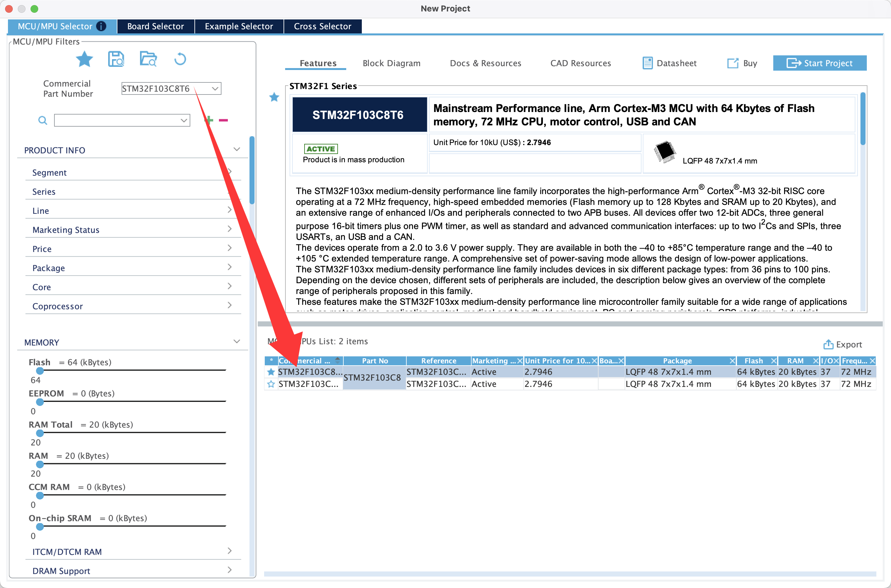The image size is (891, 588).
Task: Reset all filters with the refresh icon
Action: coord(180,59)
